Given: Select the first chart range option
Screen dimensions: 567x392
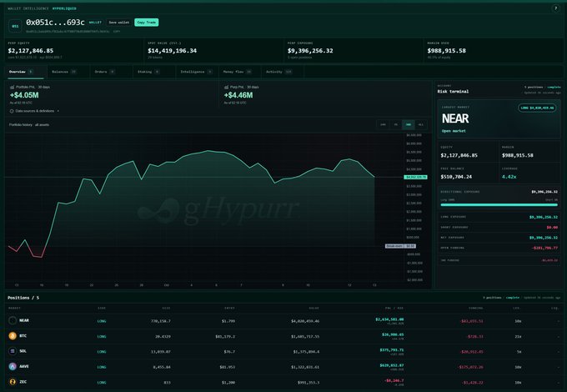Looking at the screenshot, I should [383, 125].
